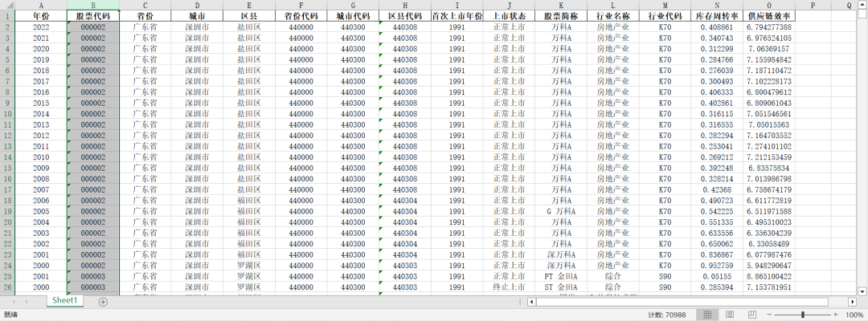This screenshot has width=868, height=321.
Task: Click the count 计数: 70988 status text
Action: pyautogui.click(x=666, y=315)
